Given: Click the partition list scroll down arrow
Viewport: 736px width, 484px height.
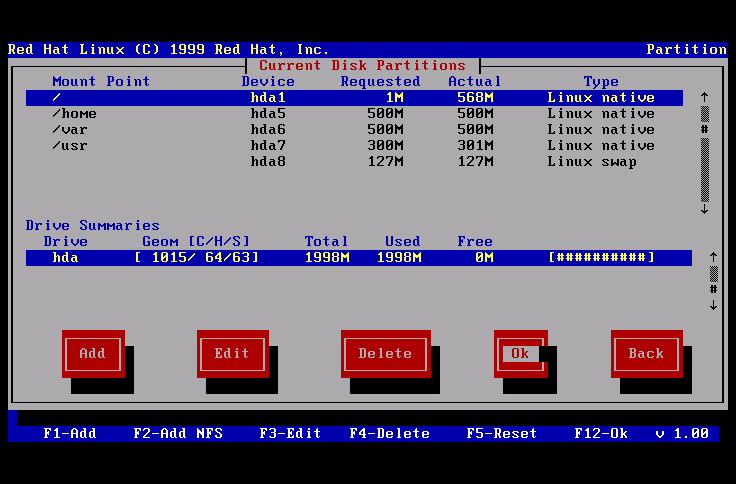Looking at the screenshot, I should (x=705, y=209).
